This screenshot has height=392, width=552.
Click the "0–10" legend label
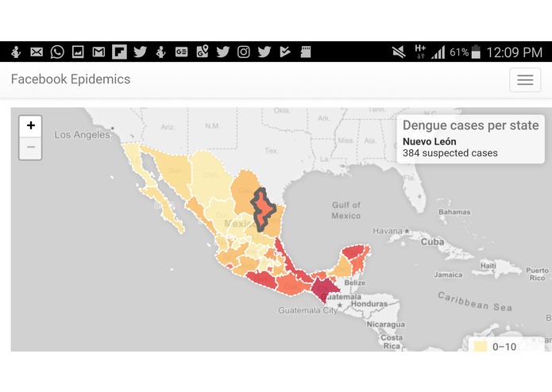[504, 347]
